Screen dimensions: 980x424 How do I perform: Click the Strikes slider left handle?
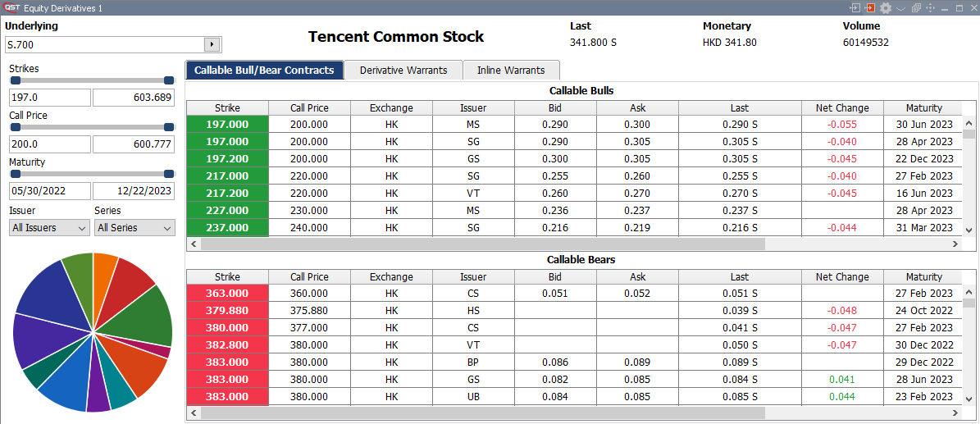[16, 80]
